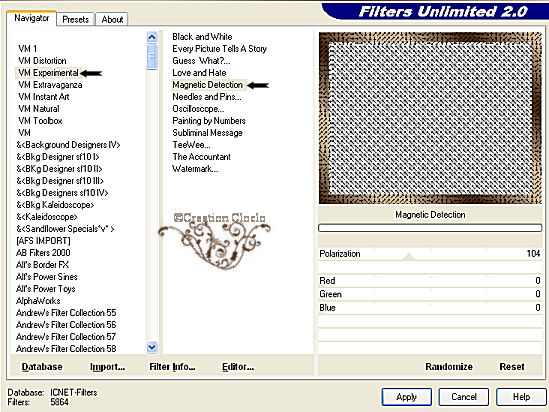Choose the Watermark... filter

click(195, 169)
